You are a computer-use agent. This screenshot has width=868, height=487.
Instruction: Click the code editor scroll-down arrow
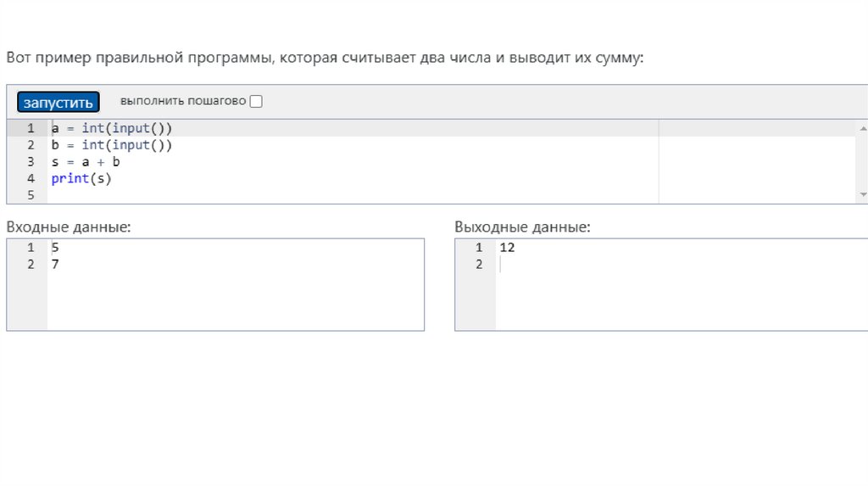tap(863, 194)
